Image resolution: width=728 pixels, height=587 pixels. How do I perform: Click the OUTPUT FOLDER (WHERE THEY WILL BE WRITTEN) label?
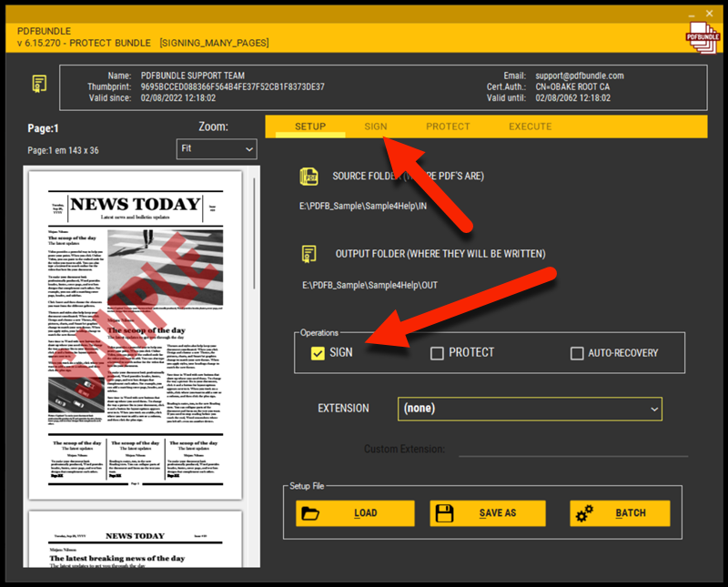(440, 254)
